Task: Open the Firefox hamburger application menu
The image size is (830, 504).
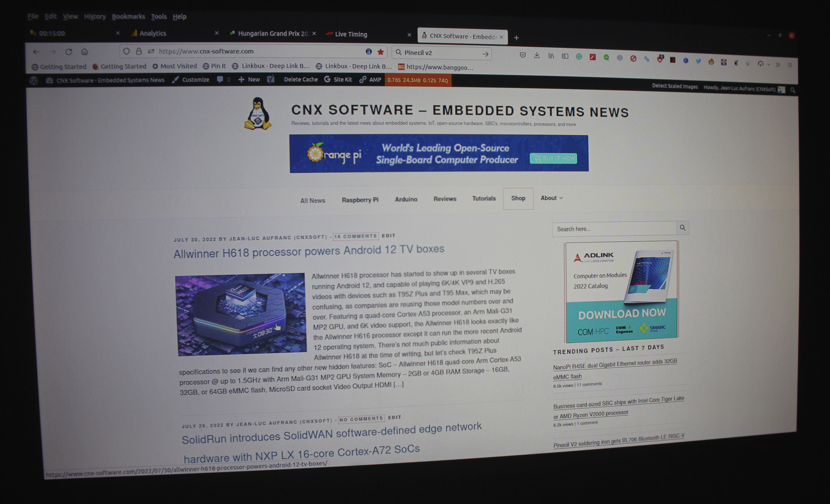Action: coord(790,65)
